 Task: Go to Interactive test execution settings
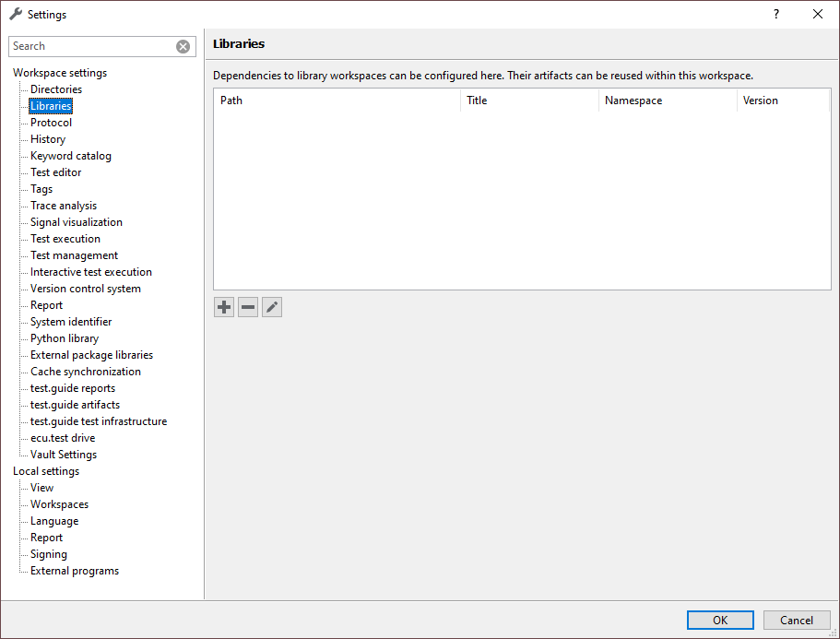coord(91,272)
